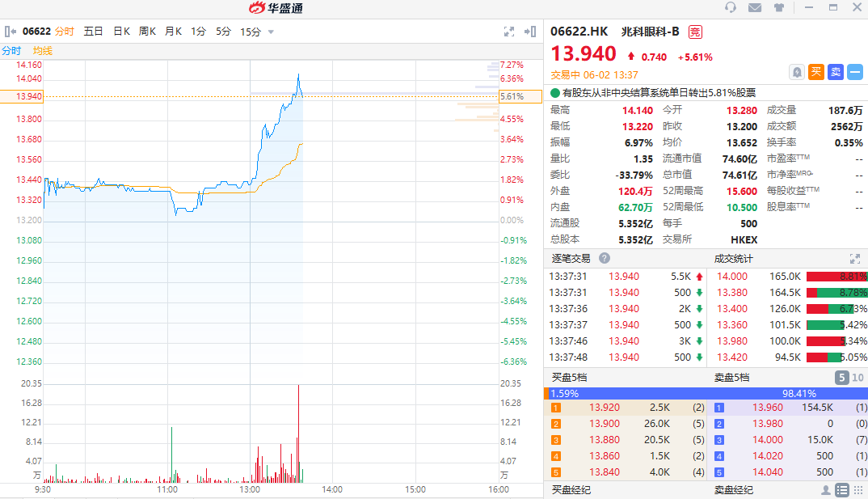Open the dropdown arrow after 15分
Screen dimensions: 868x499
click(x=271, y=32)
